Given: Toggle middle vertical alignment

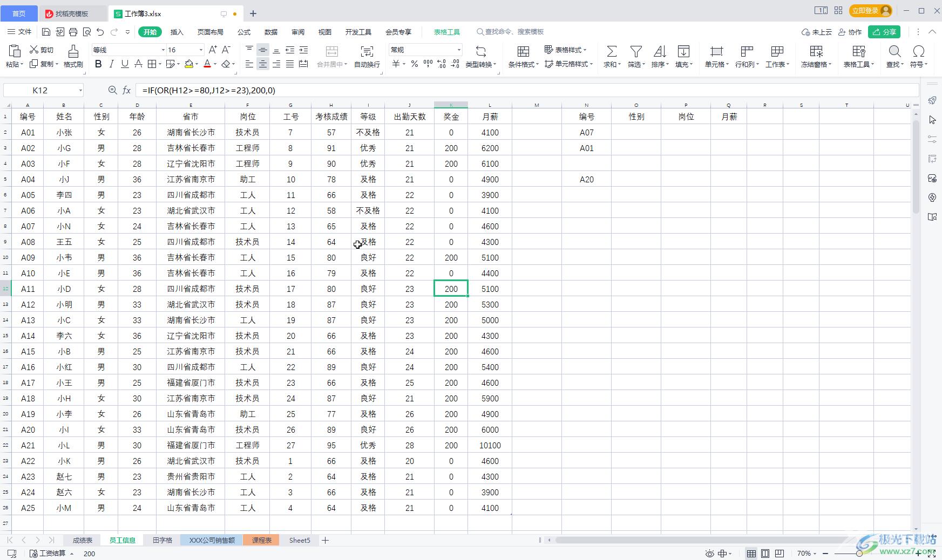Looking at the screenshot, I should tap(263, 50).
